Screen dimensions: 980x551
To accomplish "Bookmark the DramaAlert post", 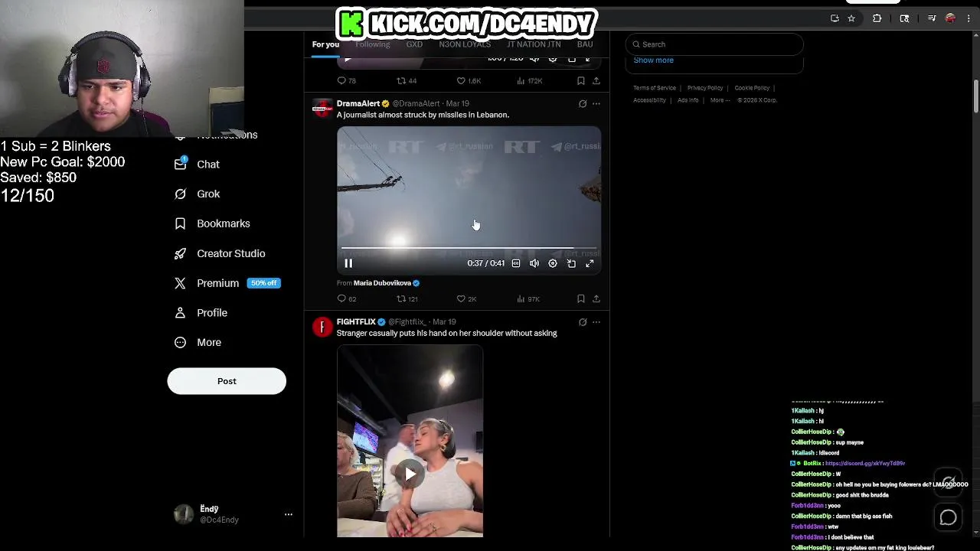I will 581,298.
